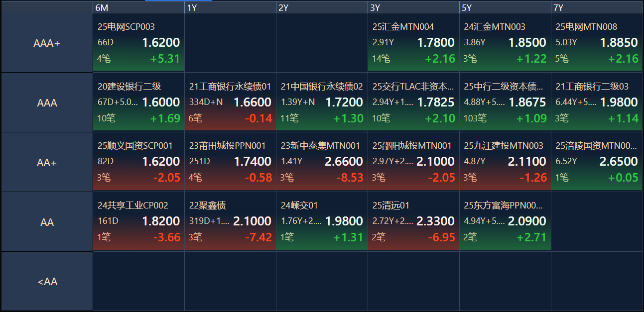
Task: Click the -0.14 change value
Action: [258, 118]
